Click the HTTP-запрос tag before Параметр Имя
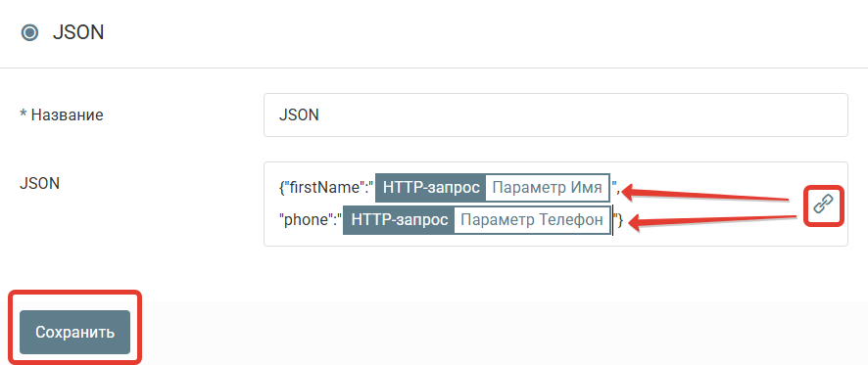Image resolution: width=868 pixels, height=365 pixels. click(x=431, y=188)
